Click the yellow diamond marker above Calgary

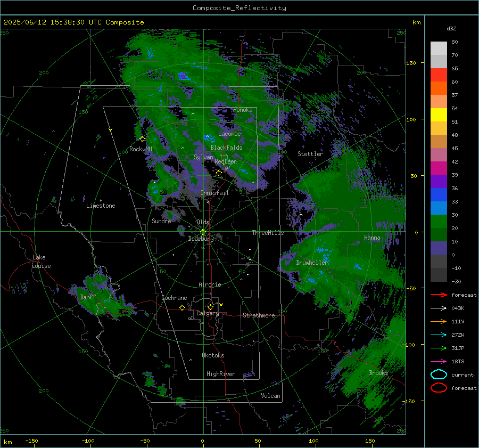(210, 307)
